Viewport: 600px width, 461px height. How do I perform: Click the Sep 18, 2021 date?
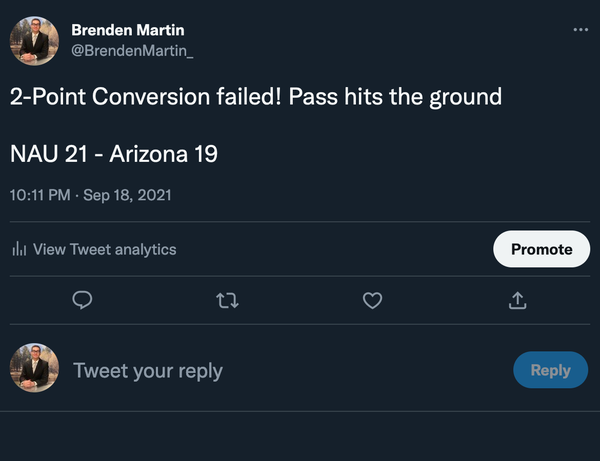point(127,195)
